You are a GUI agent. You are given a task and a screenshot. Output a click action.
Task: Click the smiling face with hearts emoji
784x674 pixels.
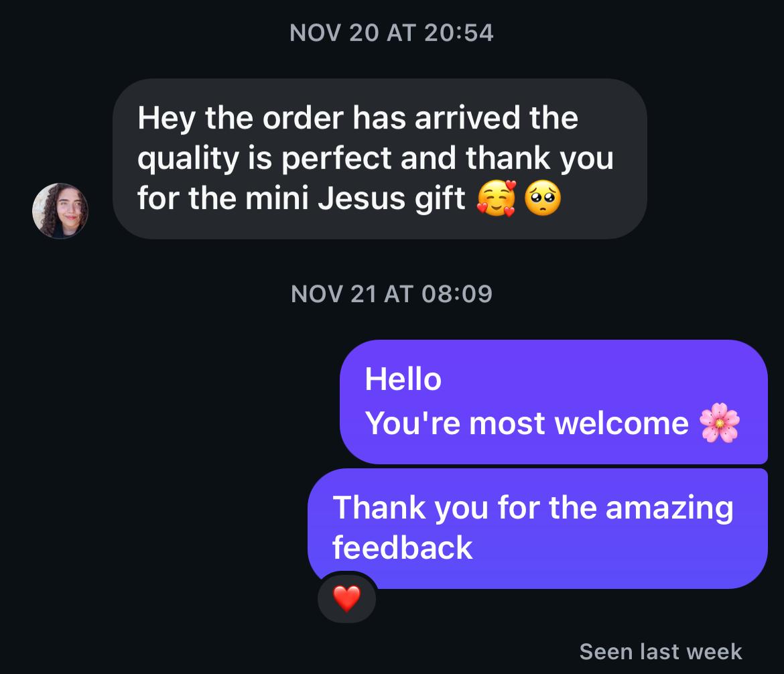click(x=496, y=198)
